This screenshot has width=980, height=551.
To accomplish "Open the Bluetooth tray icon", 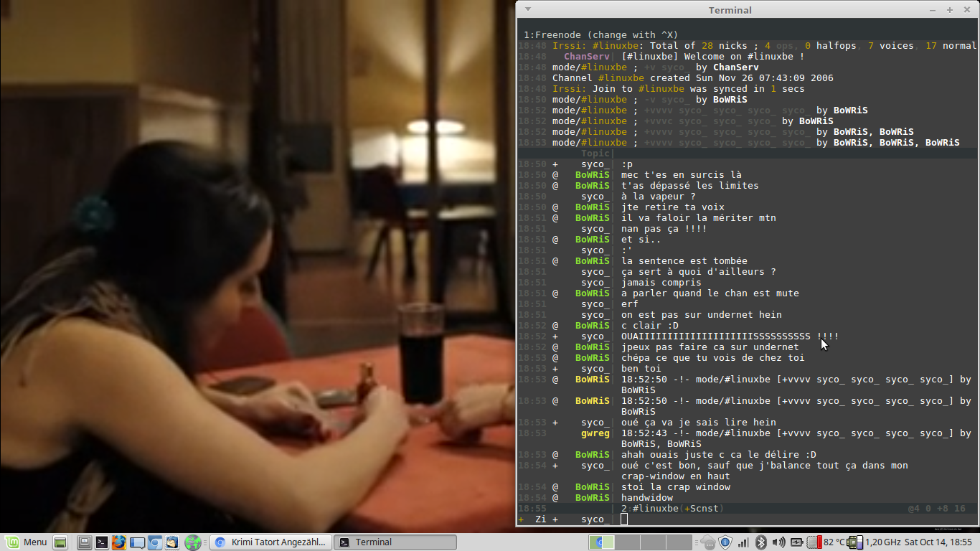I will 761,542.
